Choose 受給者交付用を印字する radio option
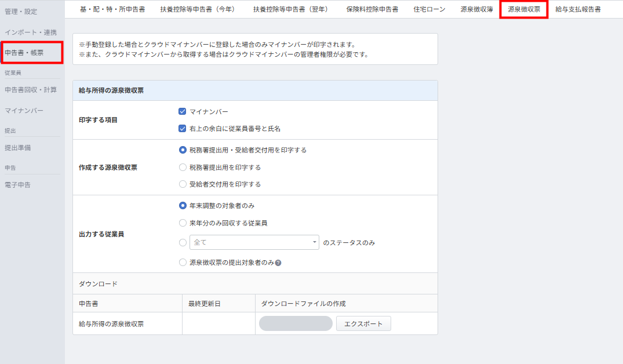This screenshot has width=623, height=364. (183, 184)
